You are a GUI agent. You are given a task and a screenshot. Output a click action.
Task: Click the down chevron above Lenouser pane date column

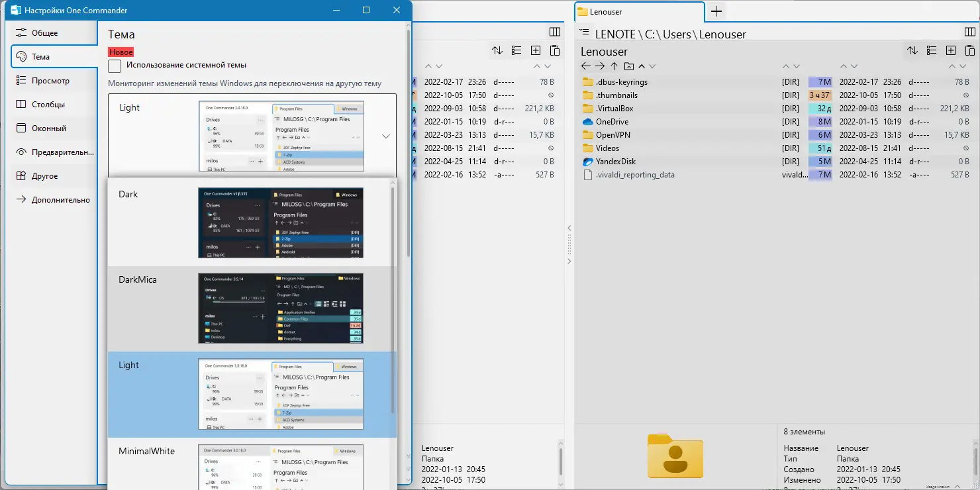[854, 66]
